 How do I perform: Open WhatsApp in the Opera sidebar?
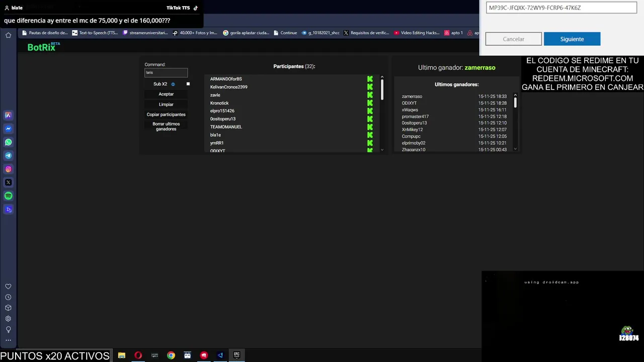click(x=8, y=142)
